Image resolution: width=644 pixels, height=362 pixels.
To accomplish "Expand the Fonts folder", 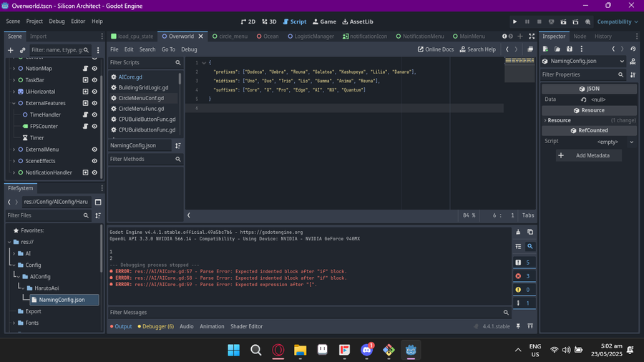I will click(x=14, y=323).
